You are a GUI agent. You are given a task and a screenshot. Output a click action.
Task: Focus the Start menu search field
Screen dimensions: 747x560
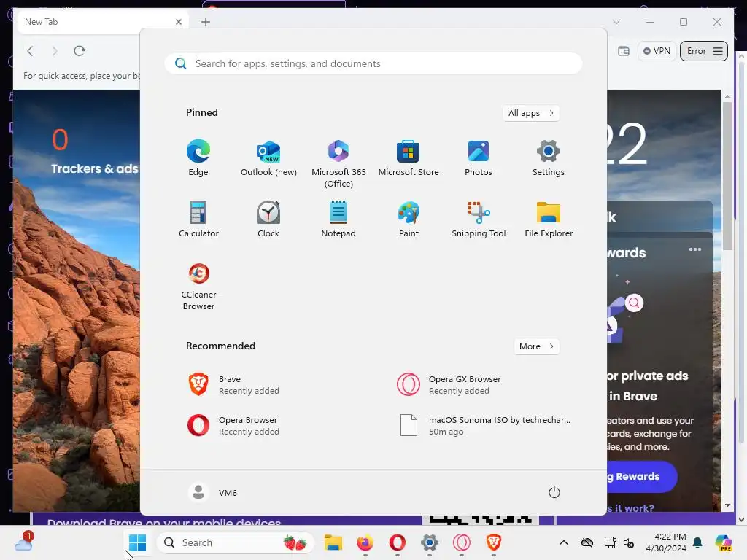(x=373, y=63)
